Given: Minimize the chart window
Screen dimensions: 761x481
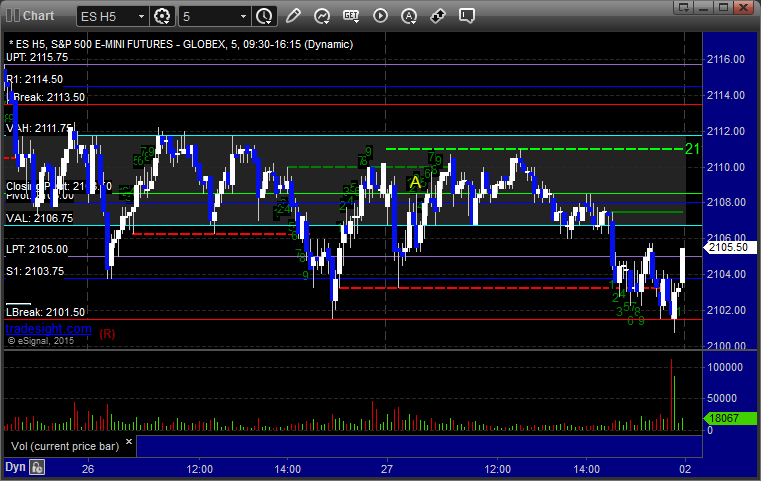Looking at the screenshot, I should click(x=704, y=7).
